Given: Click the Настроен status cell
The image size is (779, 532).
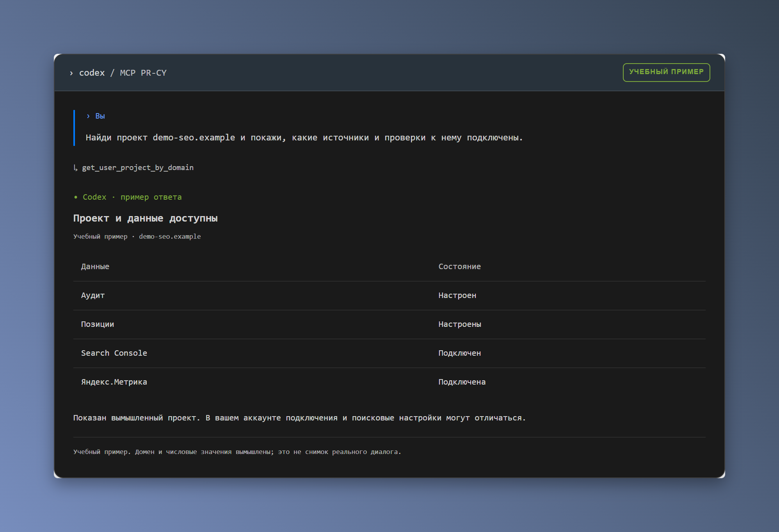Looking at the screenshot, I should pos(457,296).
